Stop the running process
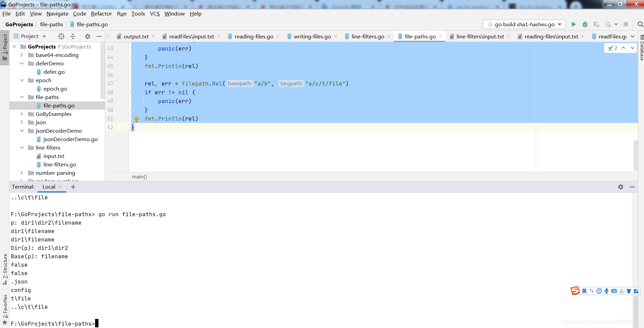 coord(626,24)
